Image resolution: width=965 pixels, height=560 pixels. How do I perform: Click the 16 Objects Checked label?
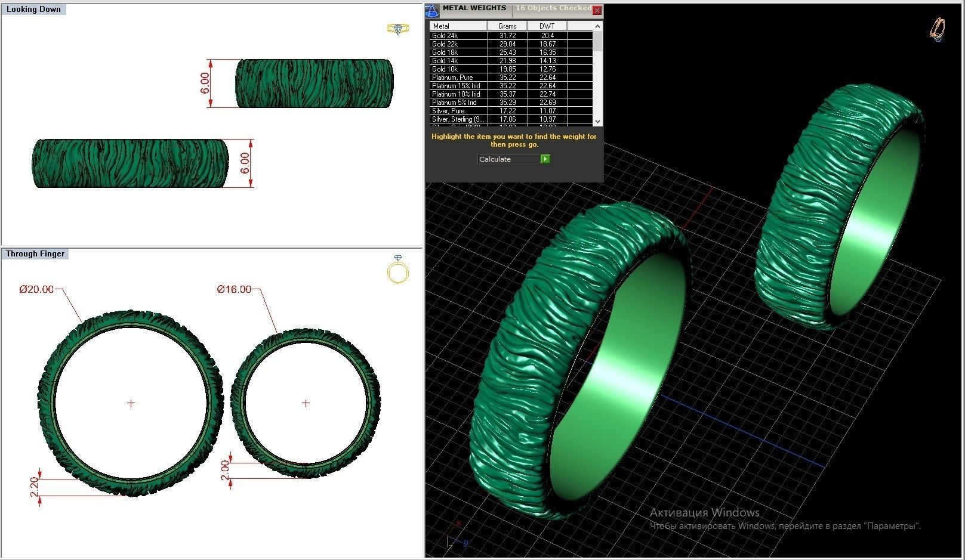[552, 8]
